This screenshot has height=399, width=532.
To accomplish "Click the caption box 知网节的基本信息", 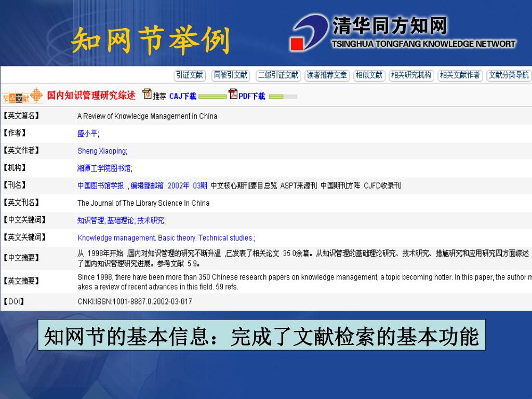I will [261, 335].
